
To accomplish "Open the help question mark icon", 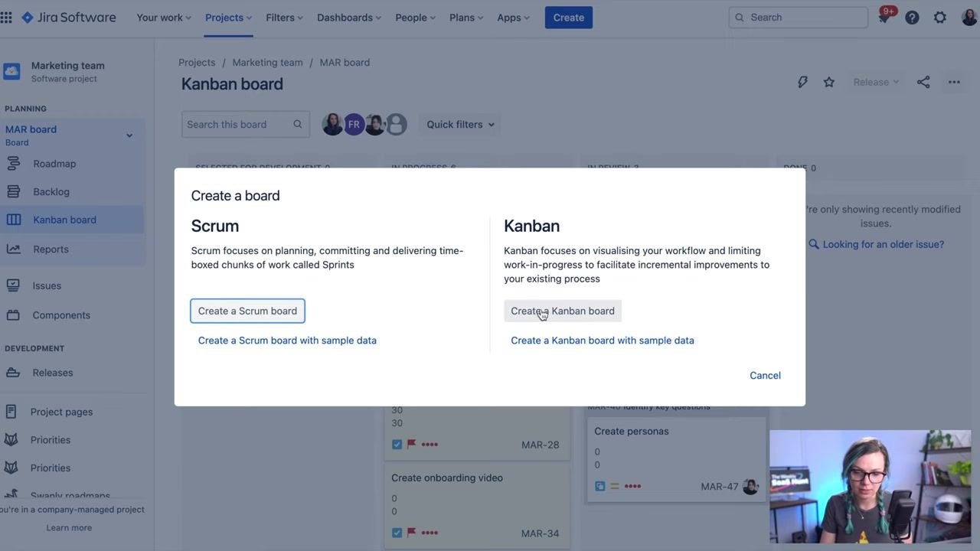I will pyautogui.click(x=912, y=18).
